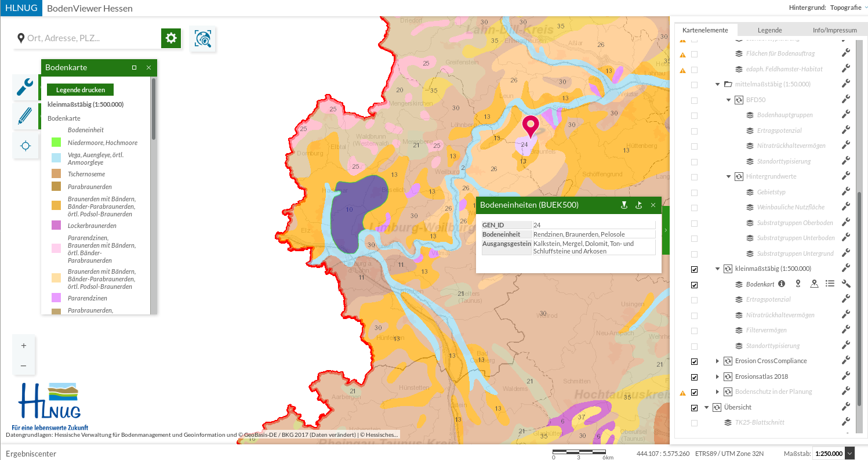Collapse the Übersicht layer group
Viewport: 868px width, 460px height.
(706, 407)
